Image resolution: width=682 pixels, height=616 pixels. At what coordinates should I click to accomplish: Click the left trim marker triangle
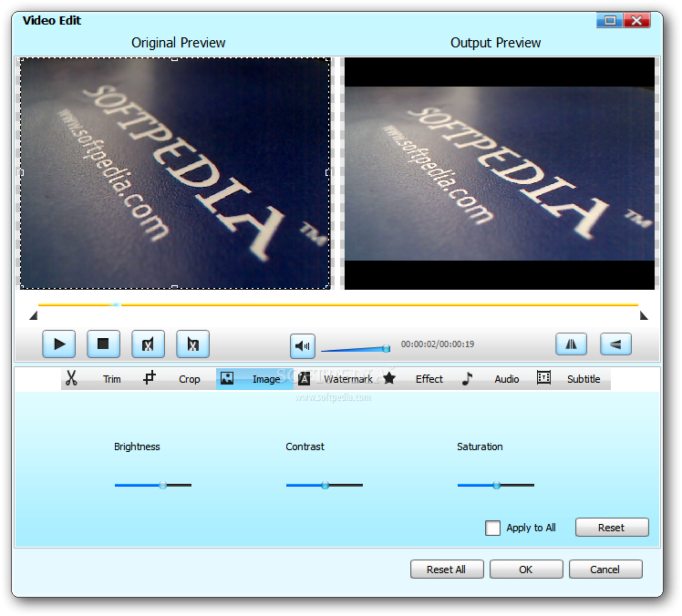34,315
